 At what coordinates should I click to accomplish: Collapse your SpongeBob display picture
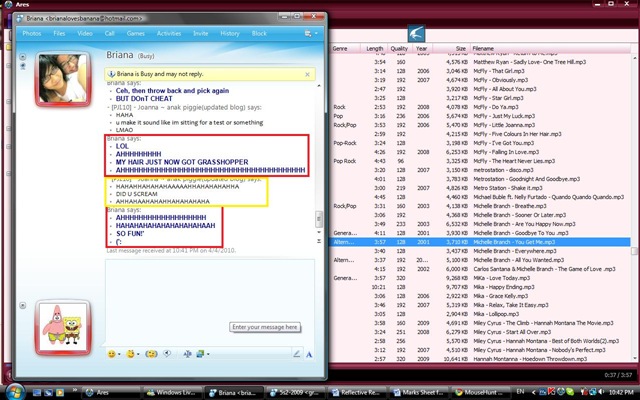pos(23,305)
